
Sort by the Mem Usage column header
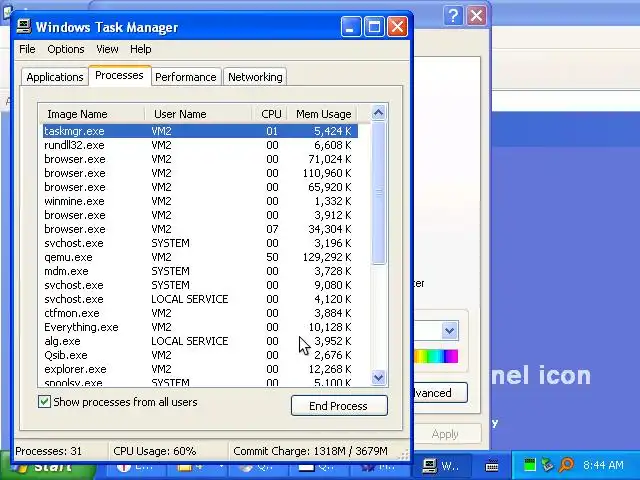(x=323, y=114)
